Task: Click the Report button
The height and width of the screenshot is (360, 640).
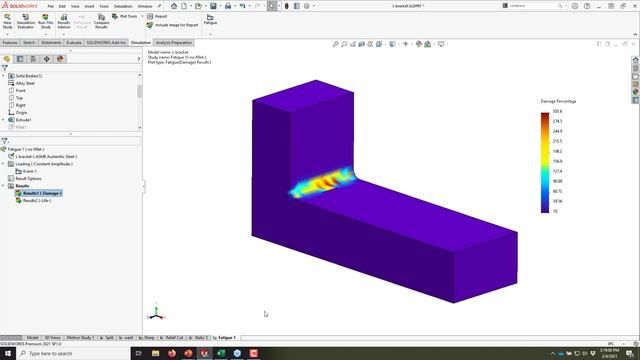Action: 157,16
